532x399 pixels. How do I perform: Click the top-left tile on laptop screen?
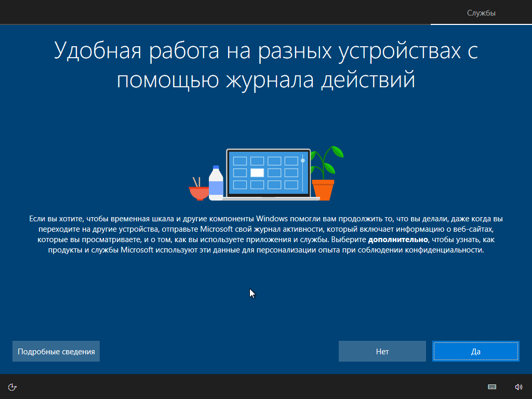[240, 161]
